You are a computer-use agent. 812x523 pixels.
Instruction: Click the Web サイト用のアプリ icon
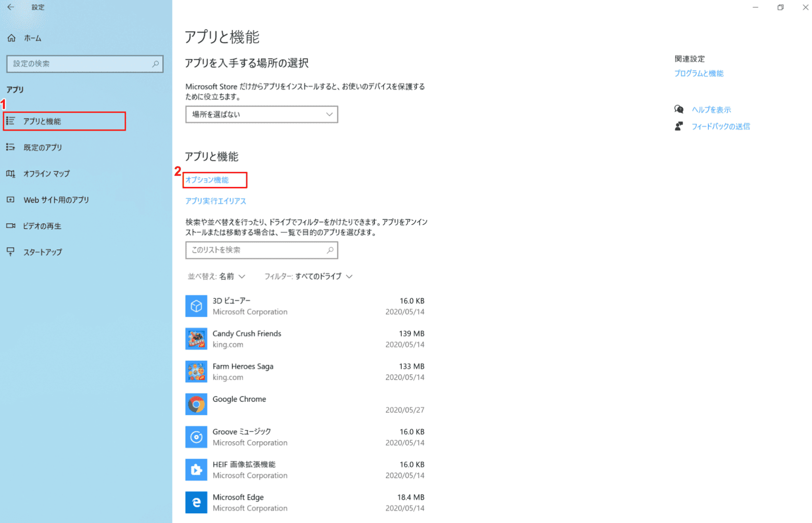tap(11, 200)
